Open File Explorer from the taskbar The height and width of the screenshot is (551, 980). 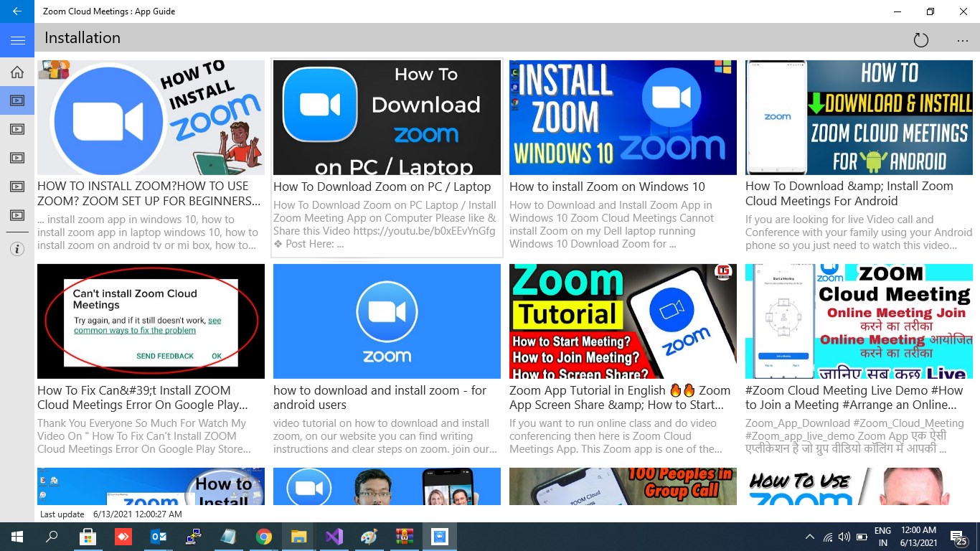[x=298, y=537]
